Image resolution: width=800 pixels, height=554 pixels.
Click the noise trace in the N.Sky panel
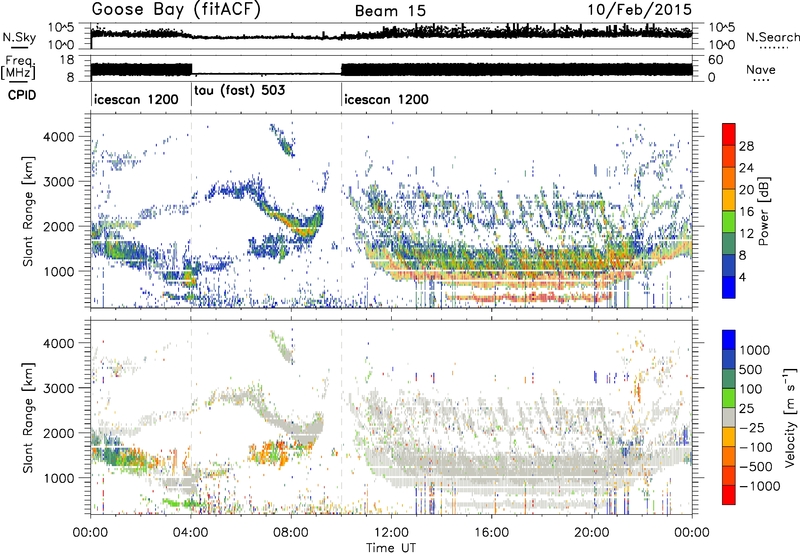click(391, 35)
